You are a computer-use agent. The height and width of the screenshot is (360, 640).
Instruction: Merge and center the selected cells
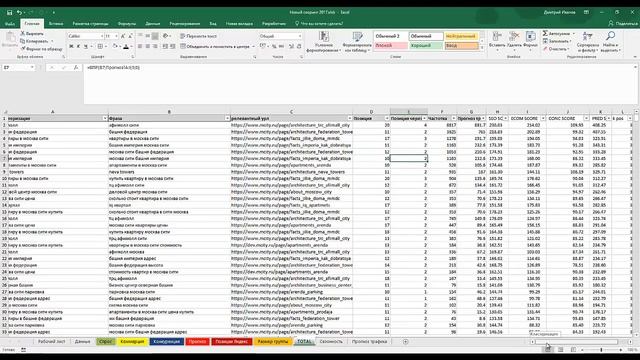pyautogui.click(x=215, y=47)
